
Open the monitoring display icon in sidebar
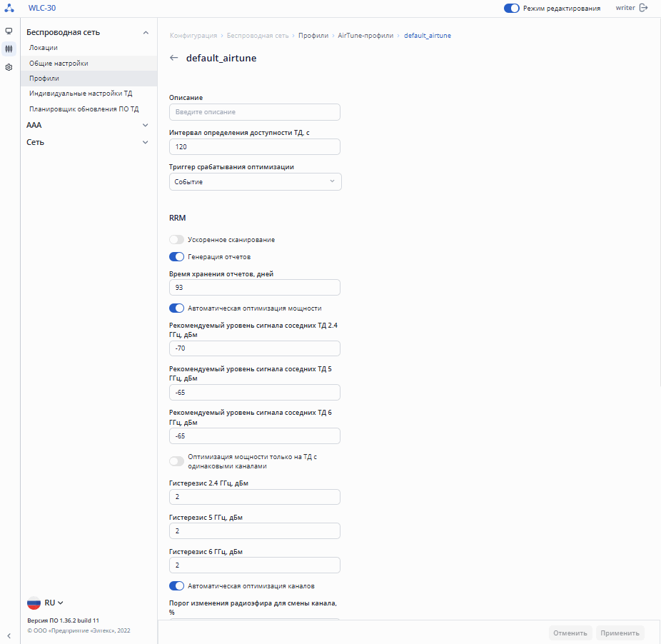tap(9, 31)
